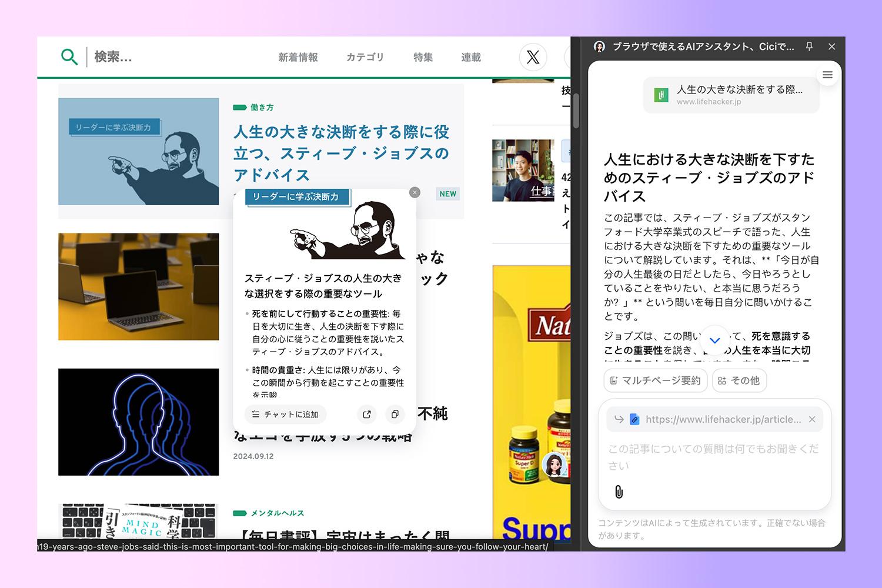This screenshot has width=882, height=588.
Task: Open the hamburger menu in Cici panel
Action: point(827,75)
